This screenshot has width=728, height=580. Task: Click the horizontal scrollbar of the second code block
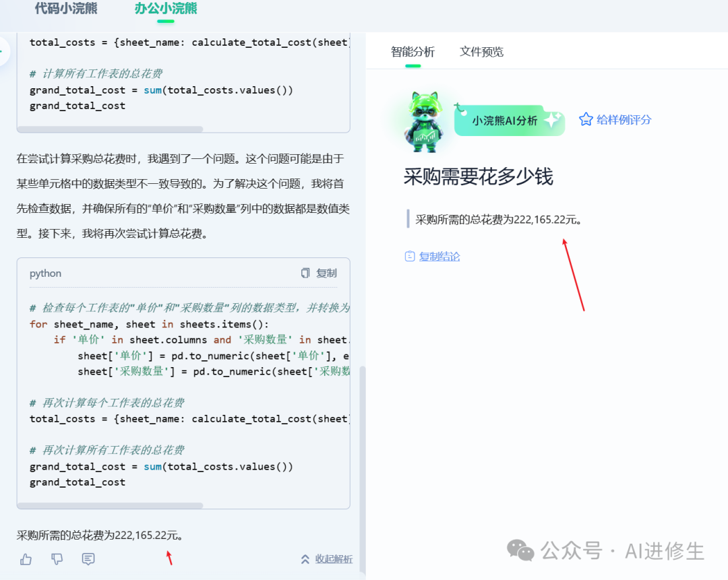(110, 505)
